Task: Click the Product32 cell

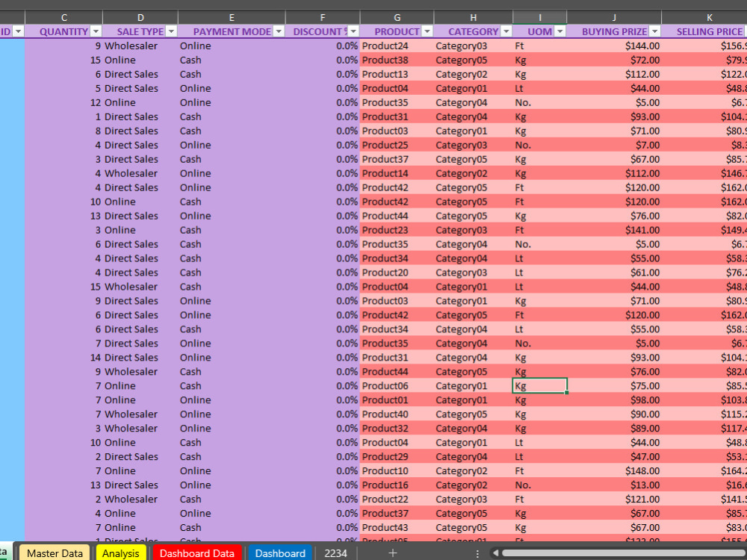Action: (x=397, y=428)
